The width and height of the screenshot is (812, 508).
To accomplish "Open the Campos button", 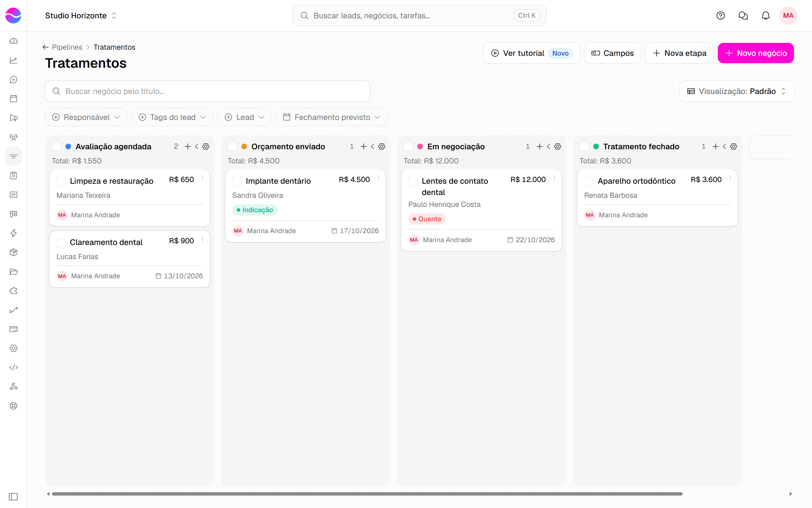I will pyautogui.click(x=612, y=53).
